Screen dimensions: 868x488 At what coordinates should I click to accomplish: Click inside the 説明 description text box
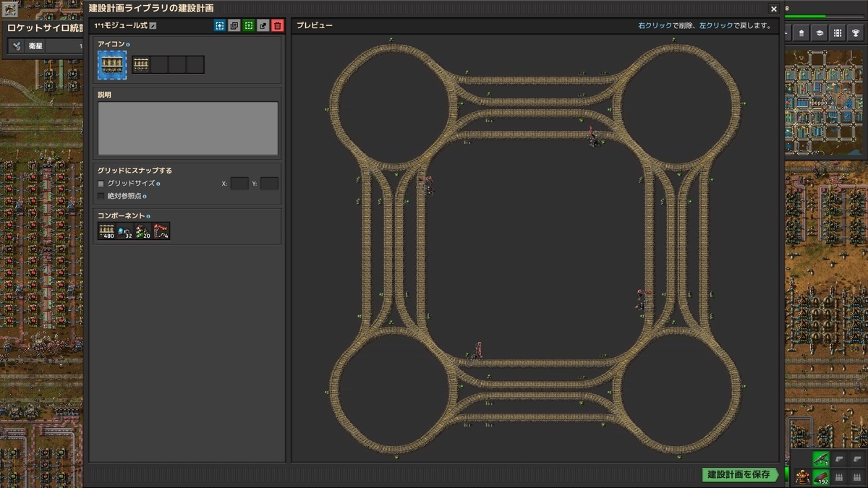188,128
